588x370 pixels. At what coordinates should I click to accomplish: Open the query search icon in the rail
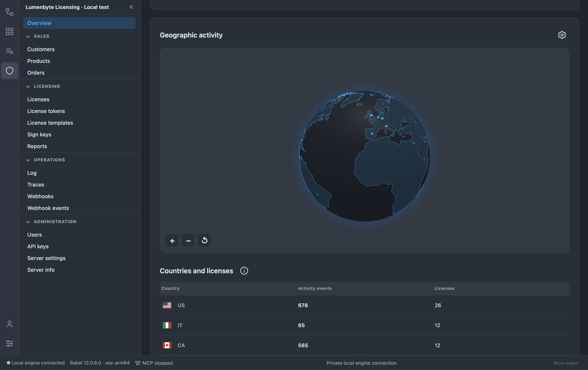(10, 51)
